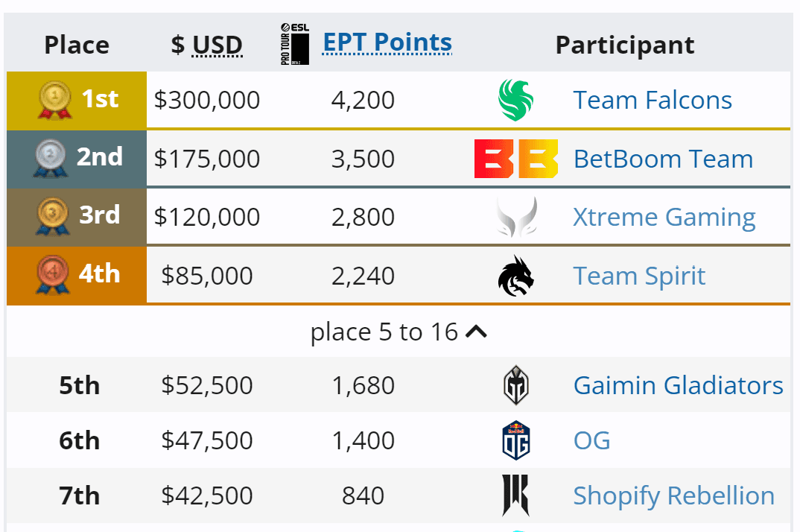Click the bronze 3rd place medal
The height and width of the screenshot is (532, 800).
pos(52,218)
